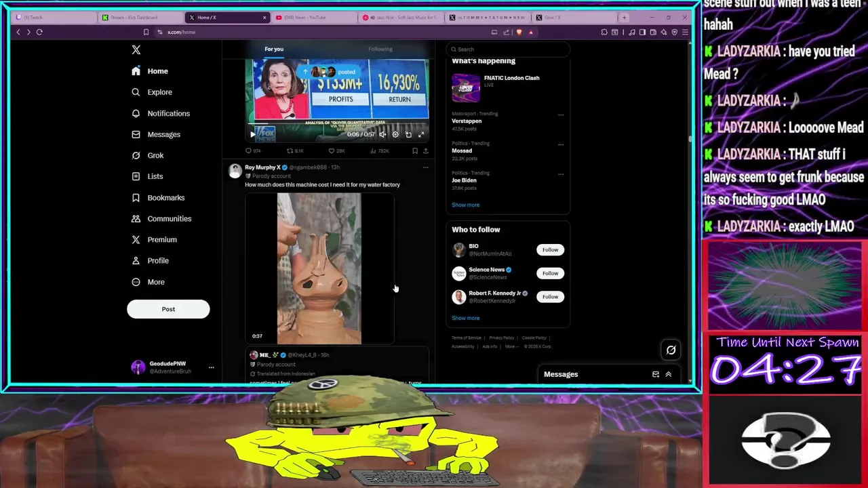Switch to the For you tab
The width and height of the screenshot is (868, 488).
pyautogui.click(x=274, y=49)
